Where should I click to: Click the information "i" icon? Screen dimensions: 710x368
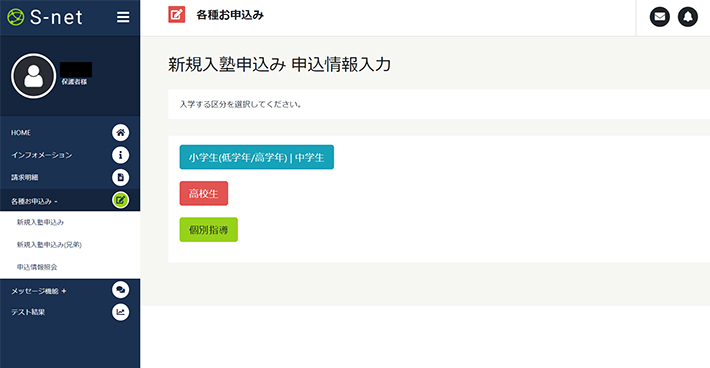120,155
